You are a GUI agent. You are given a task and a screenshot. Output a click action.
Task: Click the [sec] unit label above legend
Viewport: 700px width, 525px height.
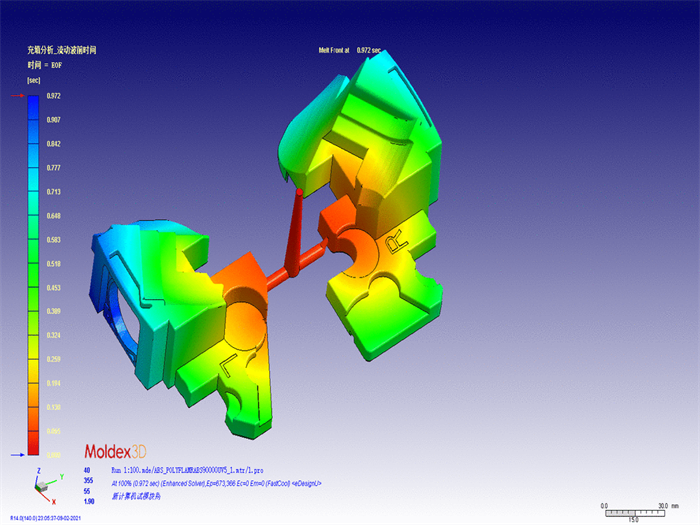[x=33, y=80]
